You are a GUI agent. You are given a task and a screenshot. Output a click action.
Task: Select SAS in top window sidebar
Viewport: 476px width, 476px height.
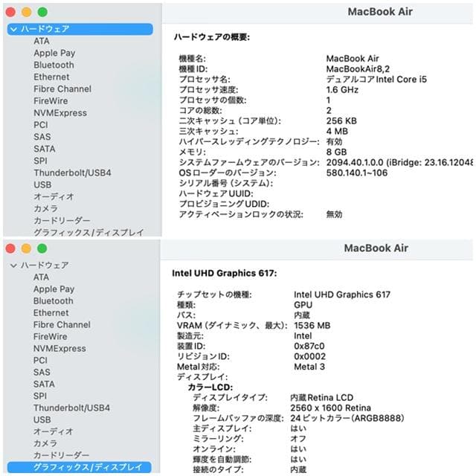(x=42, y=137)
